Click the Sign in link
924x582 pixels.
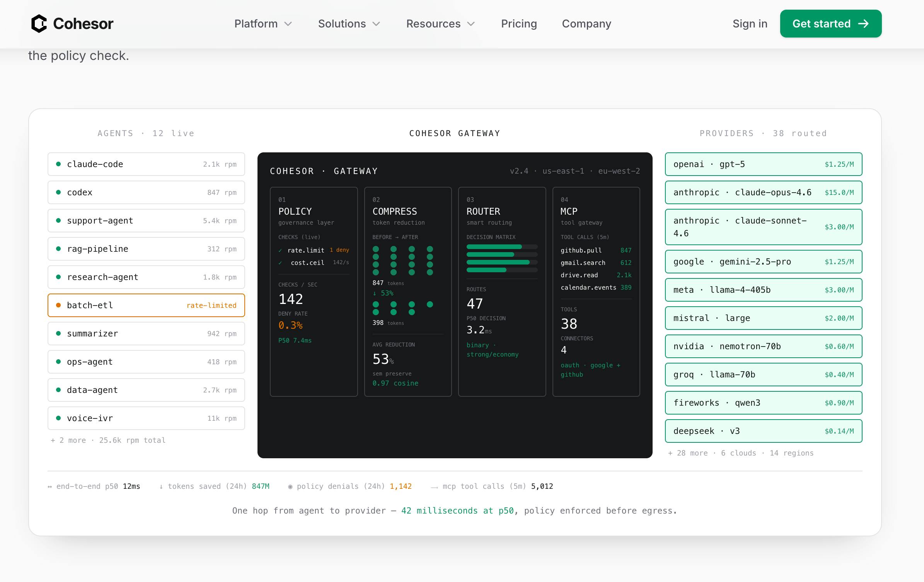(x=750, y=24)
